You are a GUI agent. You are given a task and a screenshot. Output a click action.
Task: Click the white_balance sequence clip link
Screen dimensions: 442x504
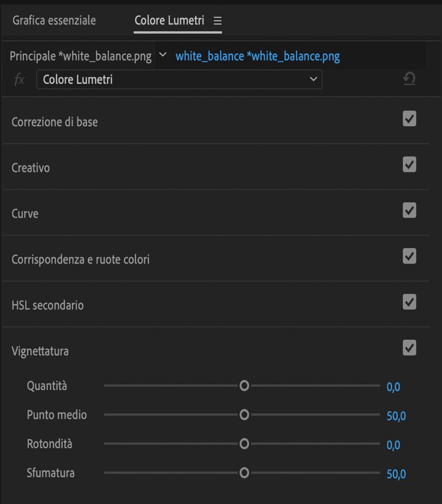[258, 56]
